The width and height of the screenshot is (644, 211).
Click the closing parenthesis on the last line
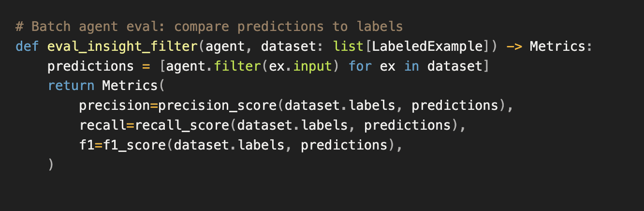pos(51,165)
